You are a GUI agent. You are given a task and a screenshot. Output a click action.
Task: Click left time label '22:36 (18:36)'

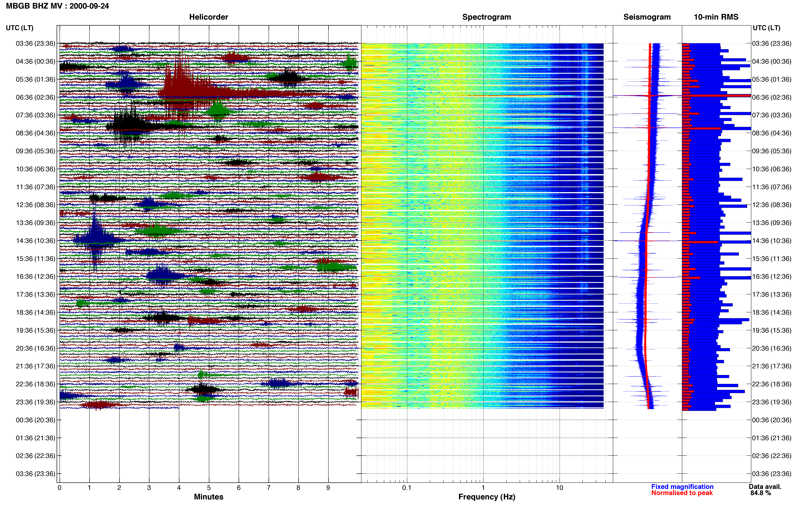(36, 384)
